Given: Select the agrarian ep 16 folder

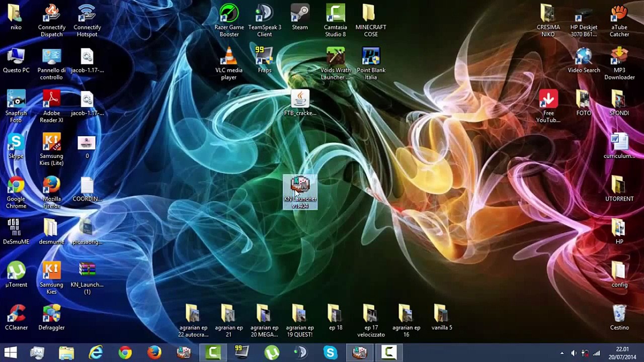Looking at the screenshot, I should point(407,321).
